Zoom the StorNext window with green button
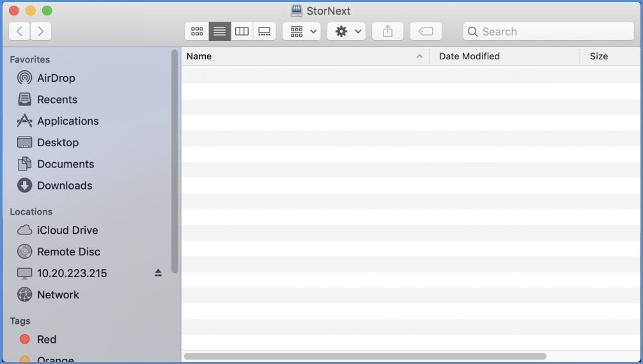 [x=47, y=11]
